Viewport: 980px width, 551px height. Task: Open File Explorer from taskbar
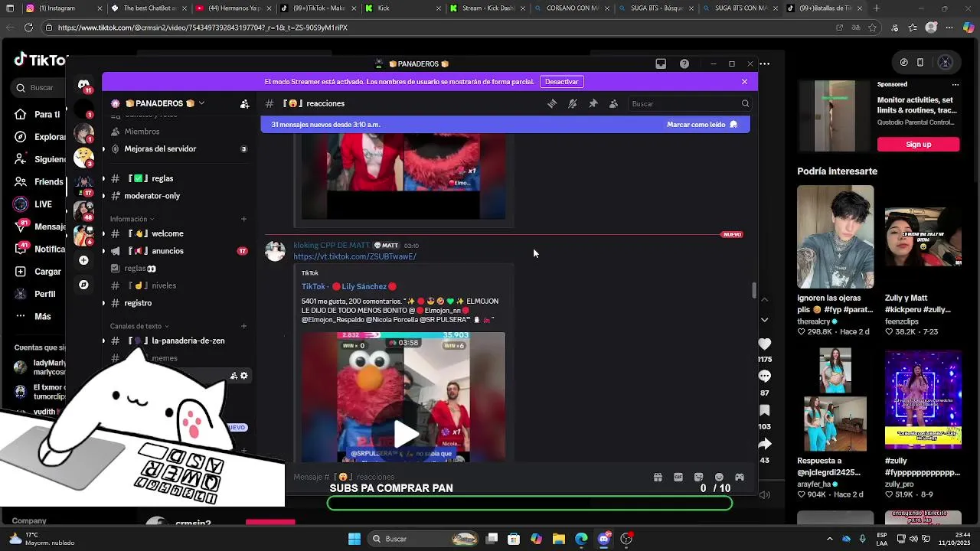558,539
